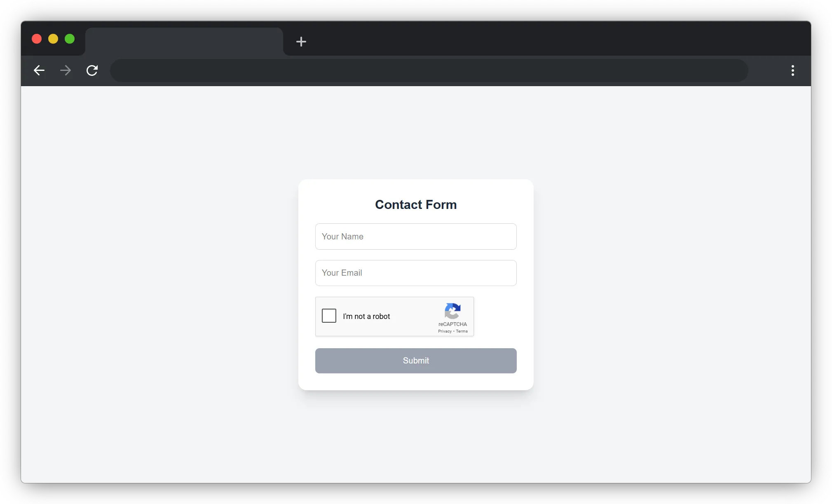The image size is (832, 504).
Task: Click the red close window button
Action: (37, 38)
